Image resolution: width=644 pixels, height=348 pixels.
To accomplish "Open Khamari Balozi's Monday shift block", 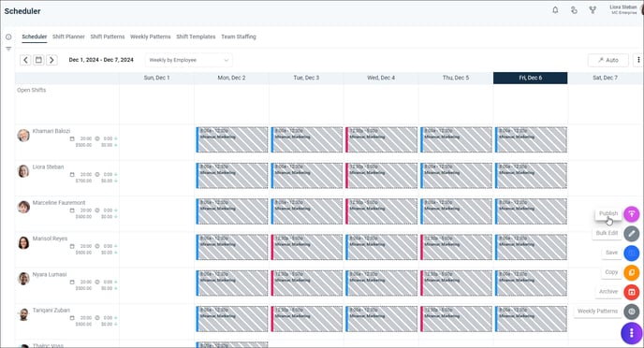I will [232, 139].
